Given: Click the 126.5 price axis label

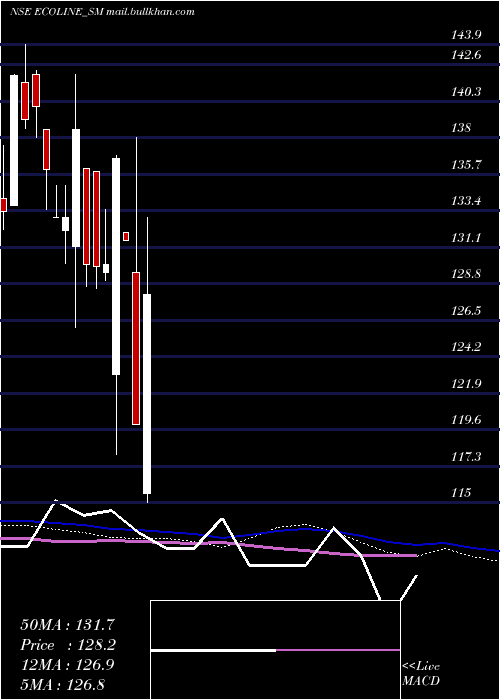Looking at the screenshot, I should [467, 311].
